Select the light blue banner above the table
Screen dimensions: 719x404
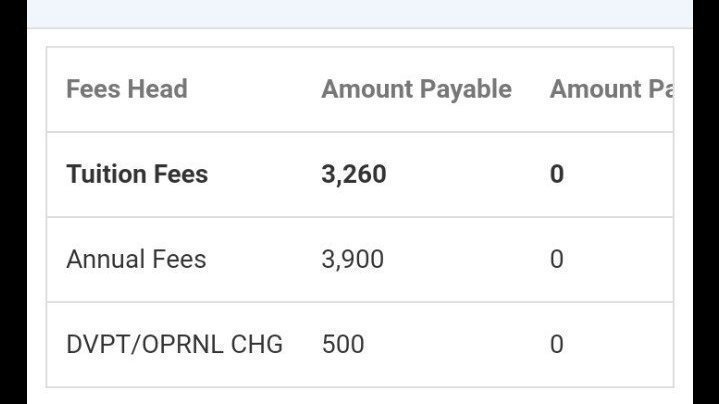[x=360, y=14]
